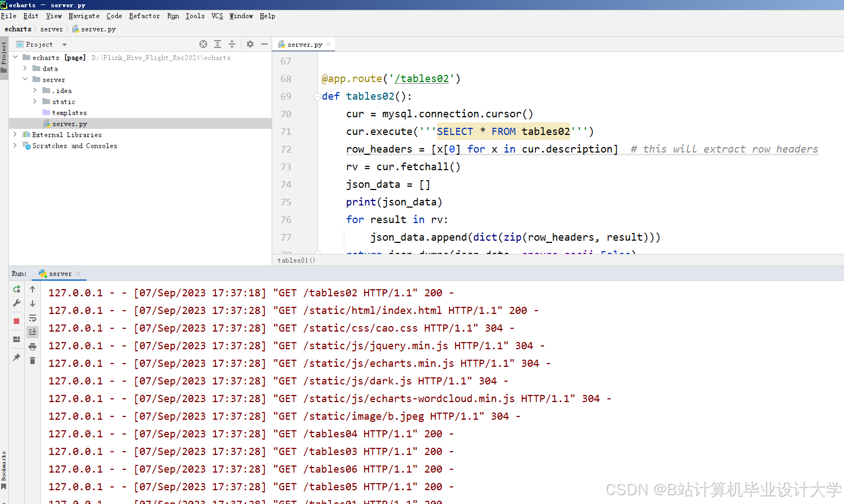The height and width of the screenshot is (504, 844).
Task: Open the File menu
Action: (x=8, y=16)
